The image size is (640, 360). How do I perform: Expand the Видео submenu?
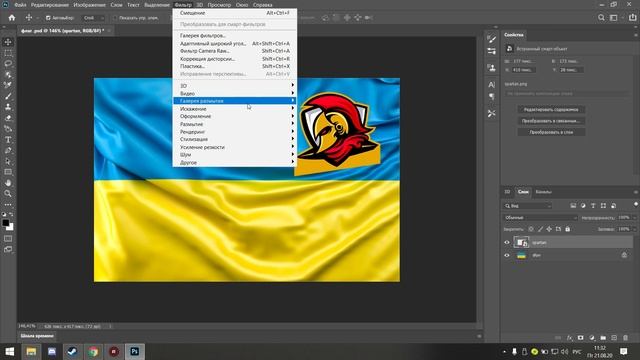click(x=235, y=93)
